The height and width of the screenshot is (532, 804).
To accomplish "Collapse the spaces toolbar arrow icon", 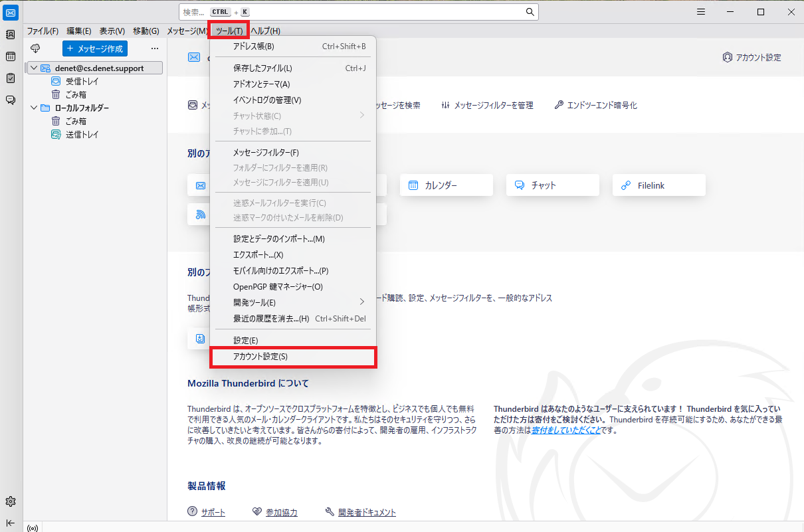I will [x=11, y=522].
